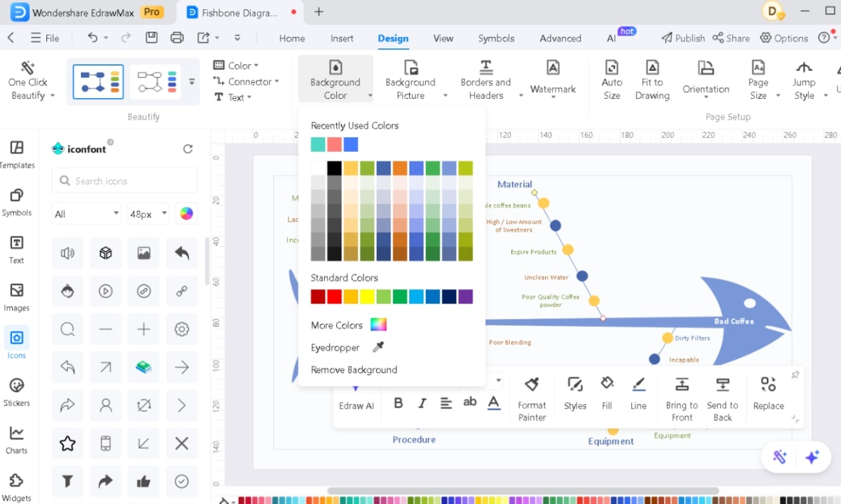Click Fit to Drawing icon
Image resolution: width=841 pixels, height=504 pixels.
(652, 68)
